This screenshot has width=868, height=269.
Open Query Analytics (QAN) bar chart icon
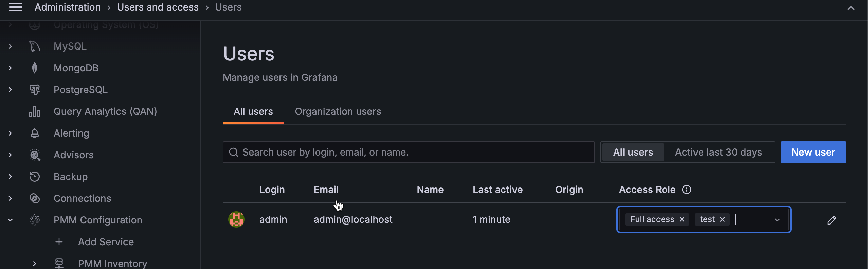[35, 111]
